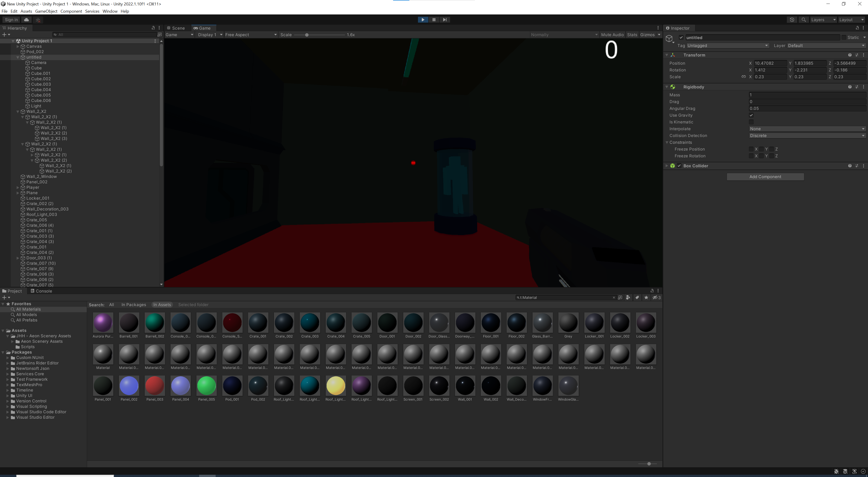Open Undo History icon in toolbar

coord(792,19)
